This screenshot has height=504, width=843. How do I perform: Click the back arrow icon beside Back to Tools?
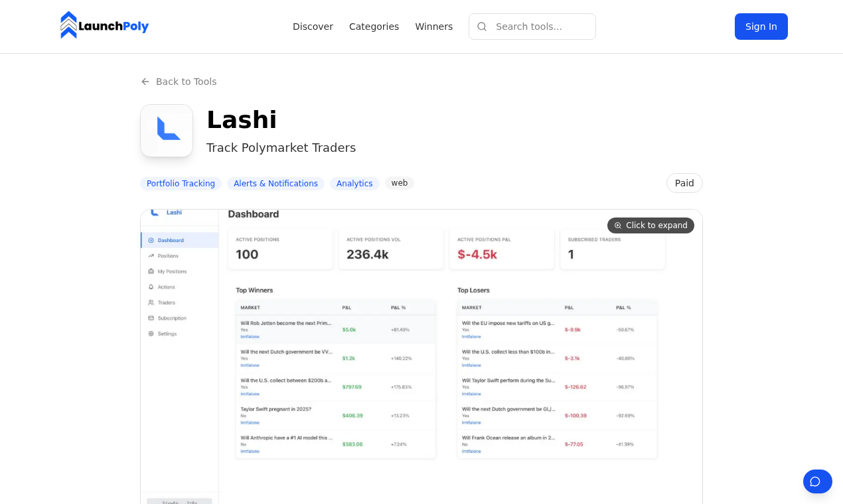point(145,81)
